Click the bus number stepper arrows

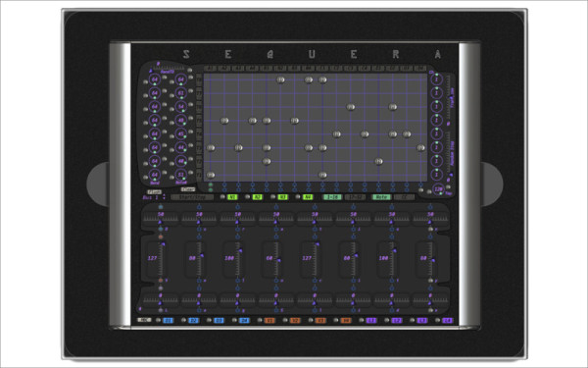[164, 197]
